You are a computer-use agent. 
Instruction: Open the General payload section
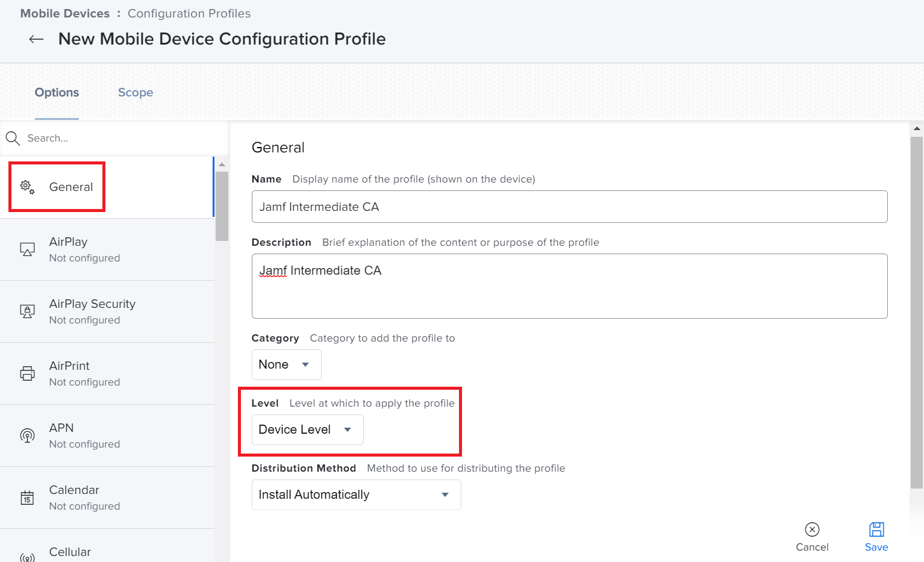(107, 187)
